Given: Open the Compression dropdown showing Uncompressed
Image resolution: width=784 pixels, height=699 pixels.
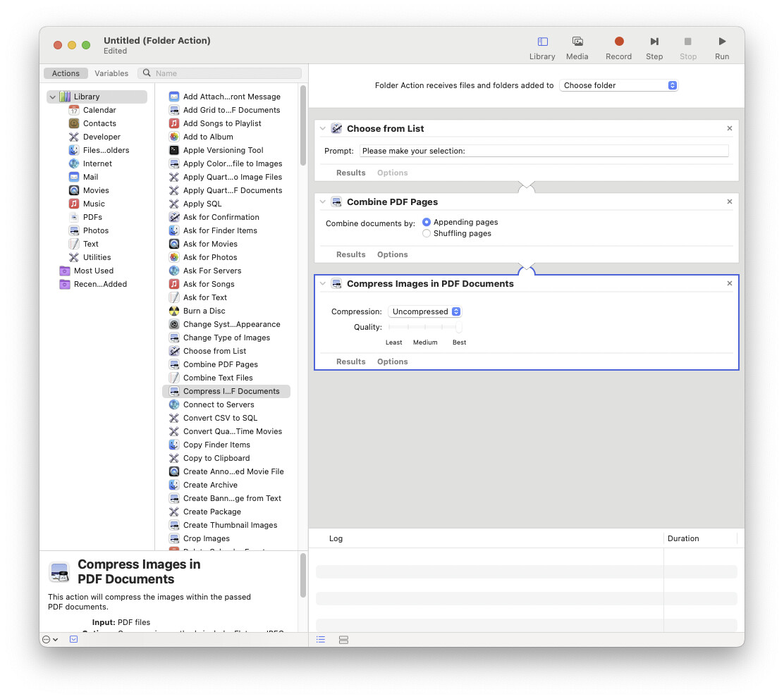Looking at the screenshot, I should click(x=424, y=311).
